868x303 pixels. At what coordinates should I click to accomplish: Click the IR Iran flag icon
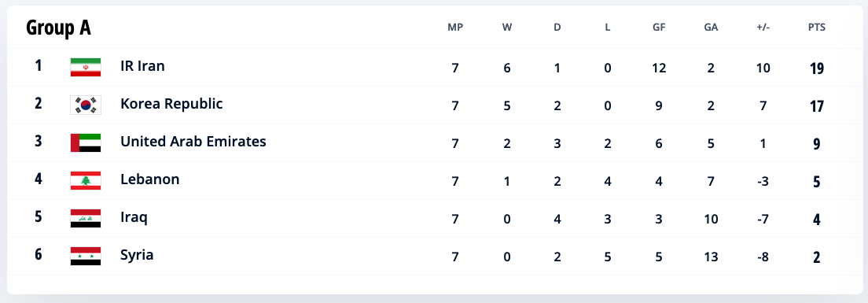85,67
